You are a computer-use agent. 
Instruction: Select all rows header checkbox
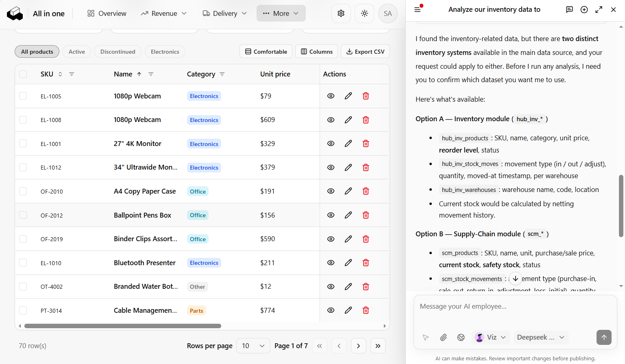pos(23,74)
